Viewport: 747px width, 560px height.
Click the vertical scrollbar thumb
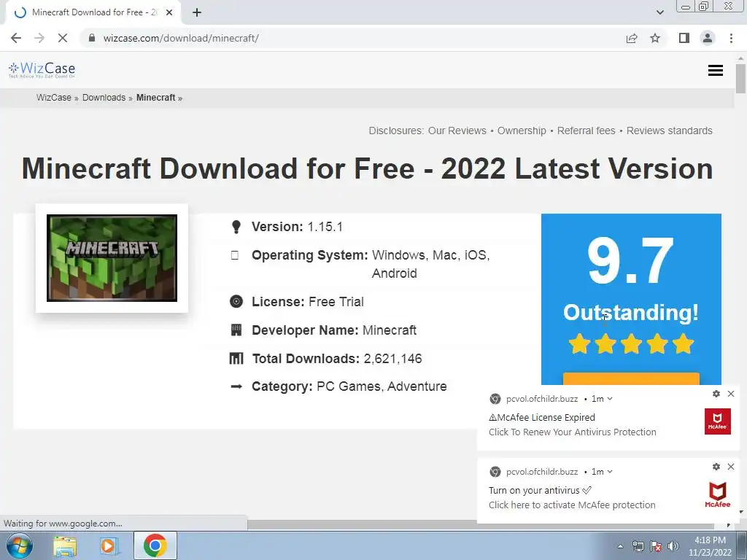point(741,79)
